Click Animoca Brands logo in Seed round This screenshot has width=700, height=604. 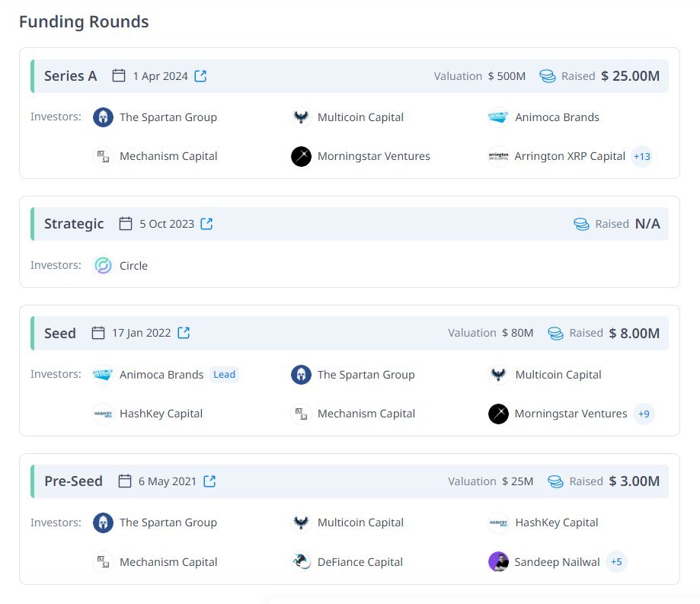pyautogui.click(x=103, y=374)
